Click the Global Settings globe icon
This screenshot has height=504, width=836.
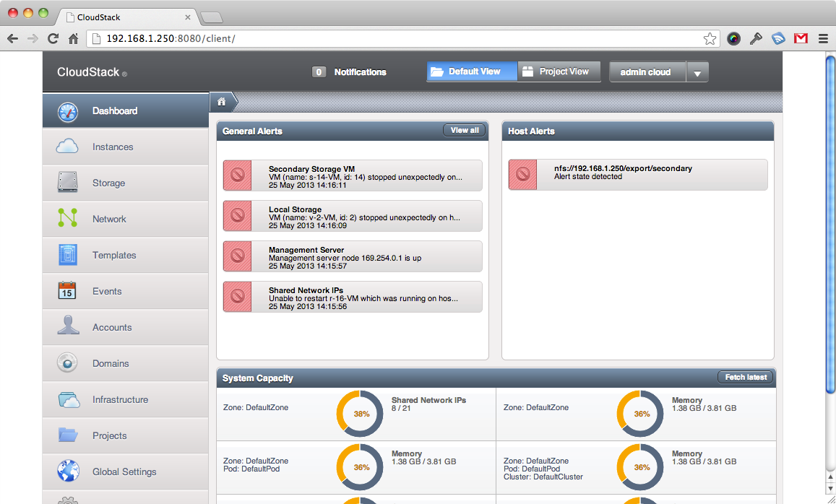[x=68, y=471]
